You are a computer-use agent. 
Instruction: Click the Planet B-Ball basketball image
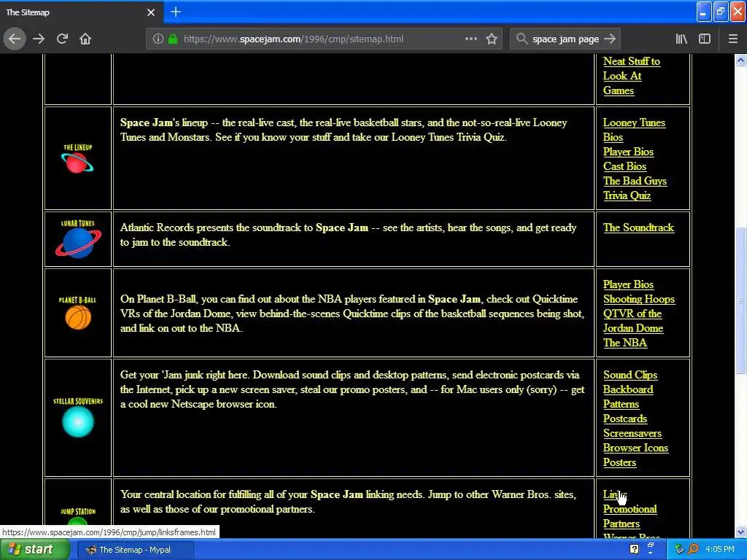(77, 313)
